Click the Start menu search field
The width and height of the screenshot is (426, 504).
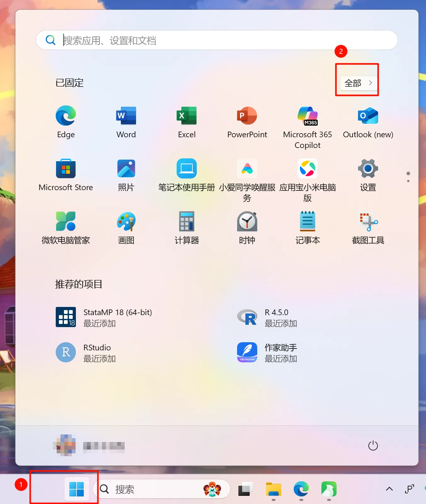[217, 40]
